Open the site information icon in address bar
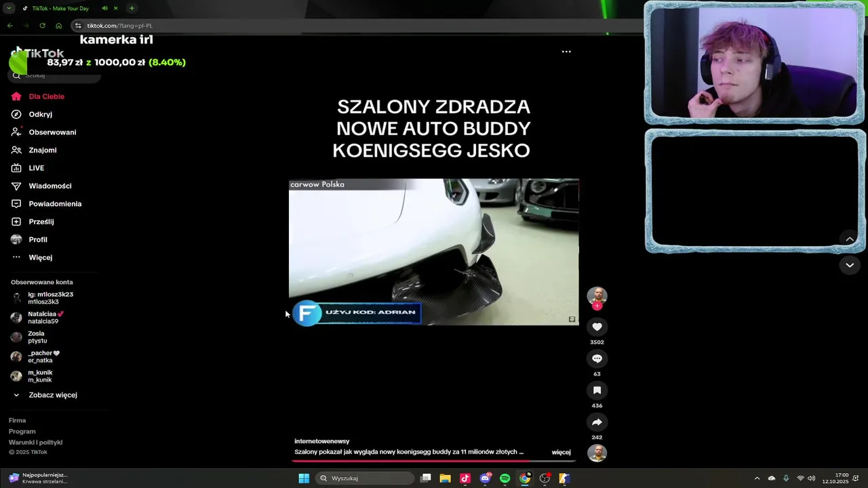Image resolution: width=868 pixels, height=488 pixels. point(78,26)
